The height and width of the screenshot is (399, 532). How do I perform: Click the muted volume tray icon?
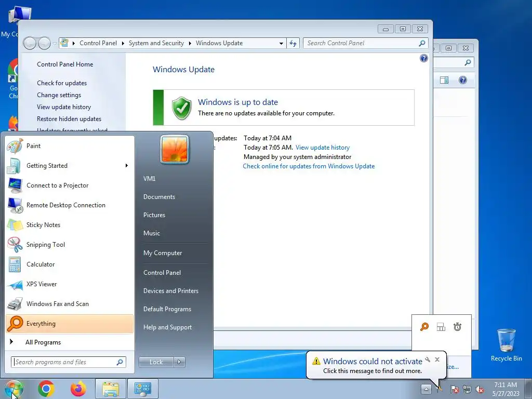pos(480,389)
